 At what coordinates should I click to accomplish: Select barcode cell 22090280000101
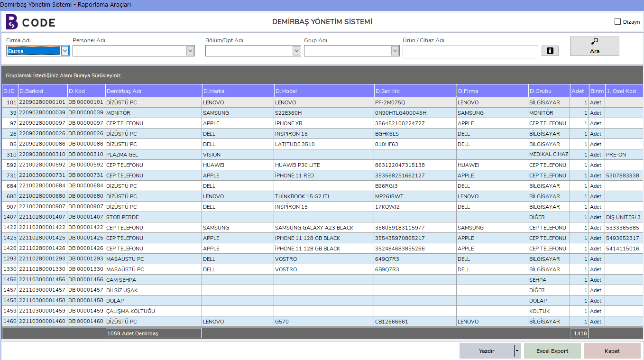[x=43, y=102]
